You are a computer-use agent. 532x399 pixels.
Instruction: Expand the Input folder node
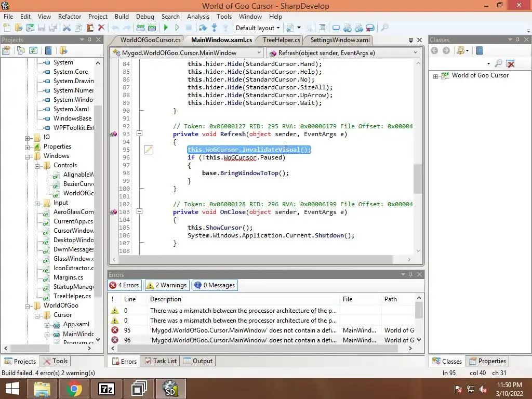[x=37, y=204]
